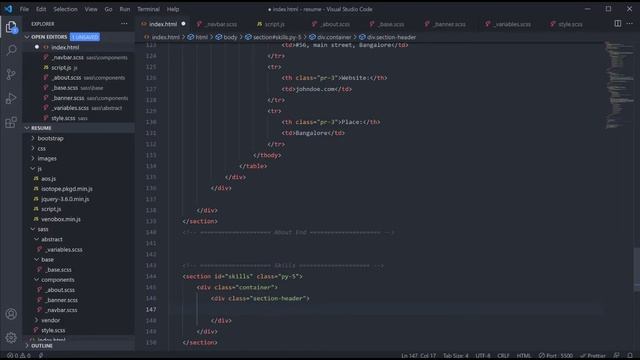Open the Source Control view

click(x=11, y=74)
